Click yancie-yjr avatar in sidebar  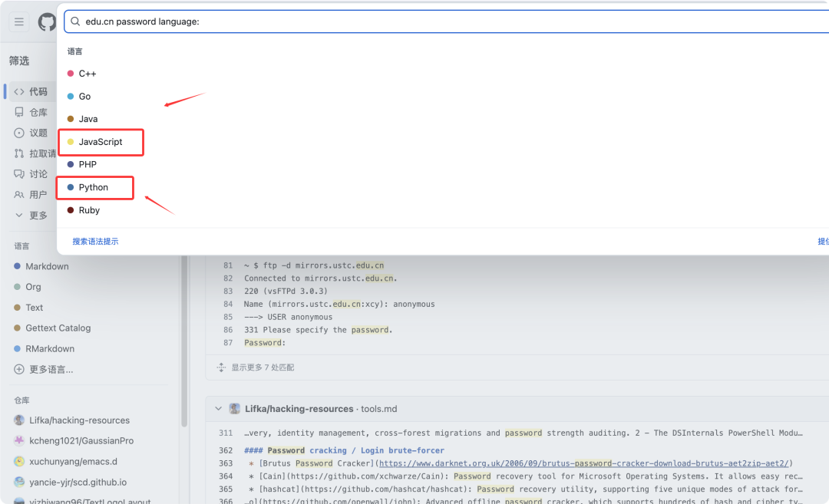(19, 482)
